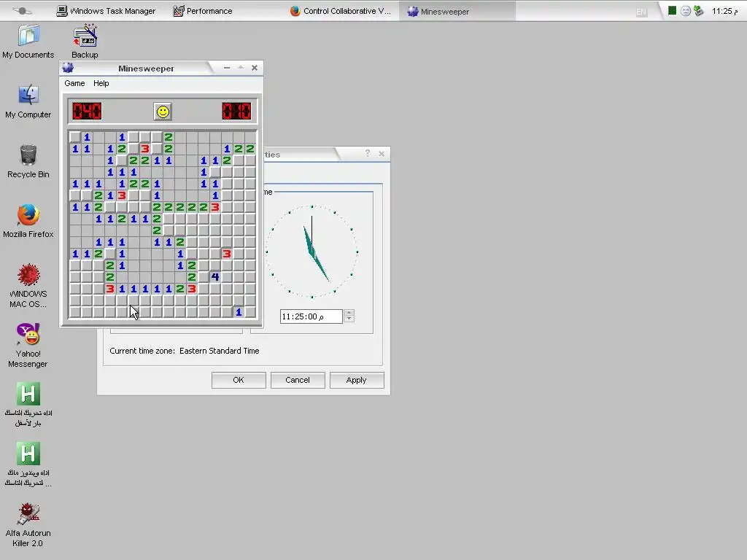
Task: Select the My Computer desktop icon
Action: point(28,101)
